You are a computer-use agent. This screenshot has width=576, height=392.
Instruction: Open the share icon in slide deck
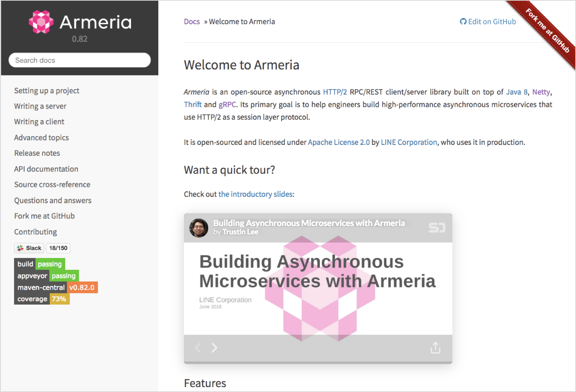tap(435, 347)
